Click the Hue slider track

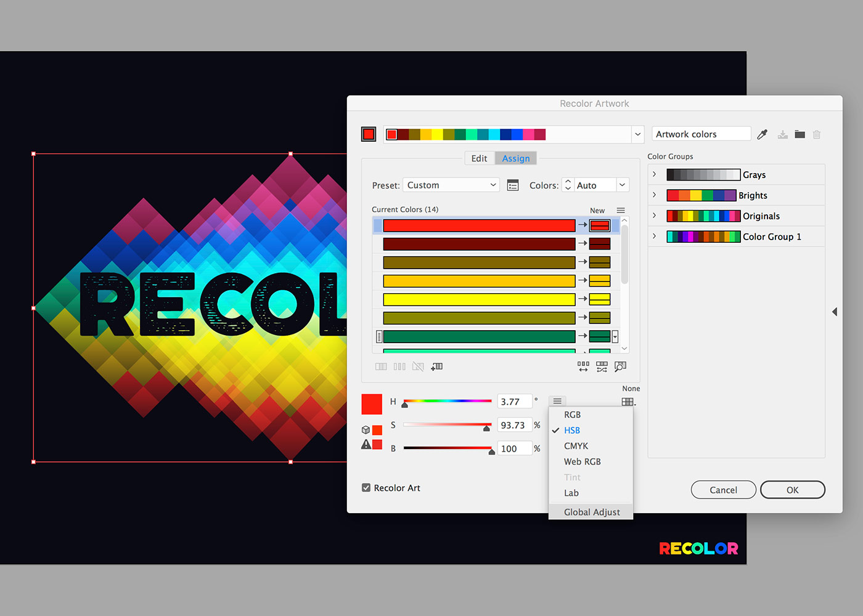click(448, 401)
